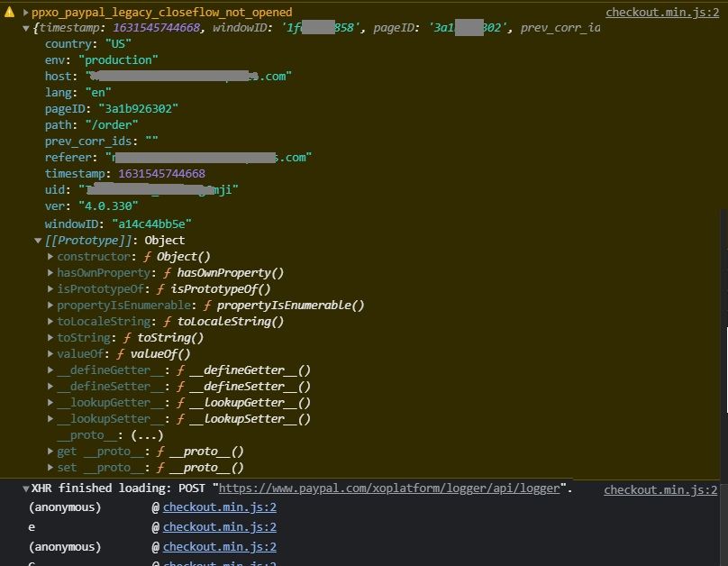Select the lang: "en" property row

click(x=78, y=93)
